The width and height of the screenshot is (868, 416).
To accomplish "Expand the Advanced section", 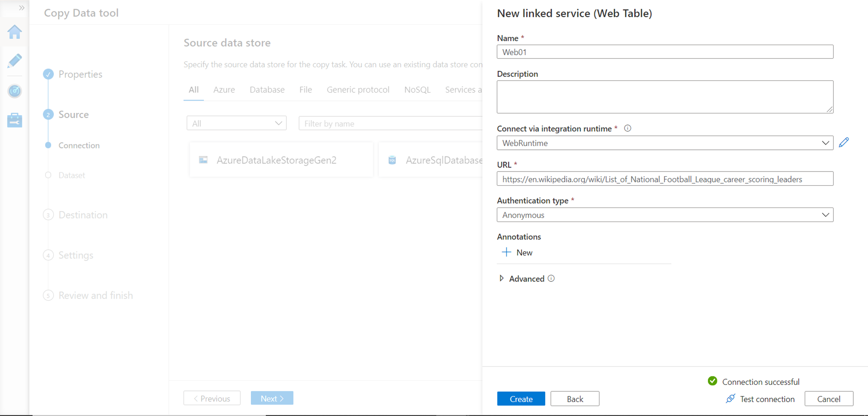I will point(502,278).
